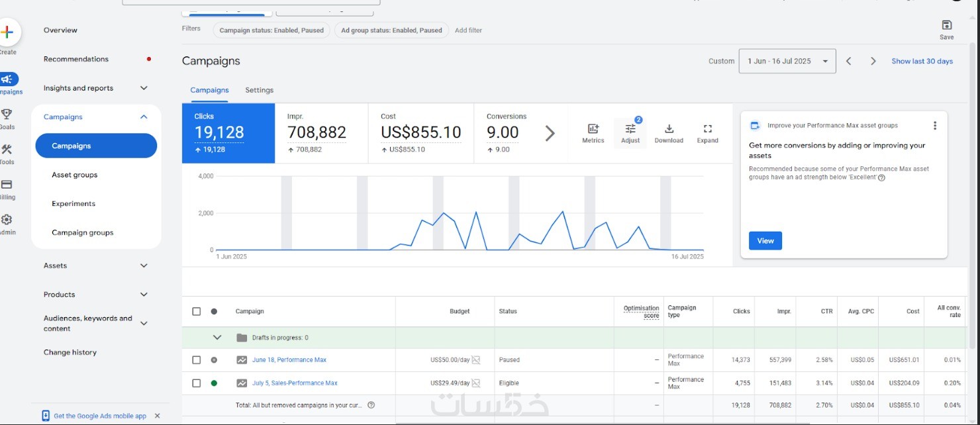
Task: Expand the chart to full screen
Action: (x=707, y=129)
